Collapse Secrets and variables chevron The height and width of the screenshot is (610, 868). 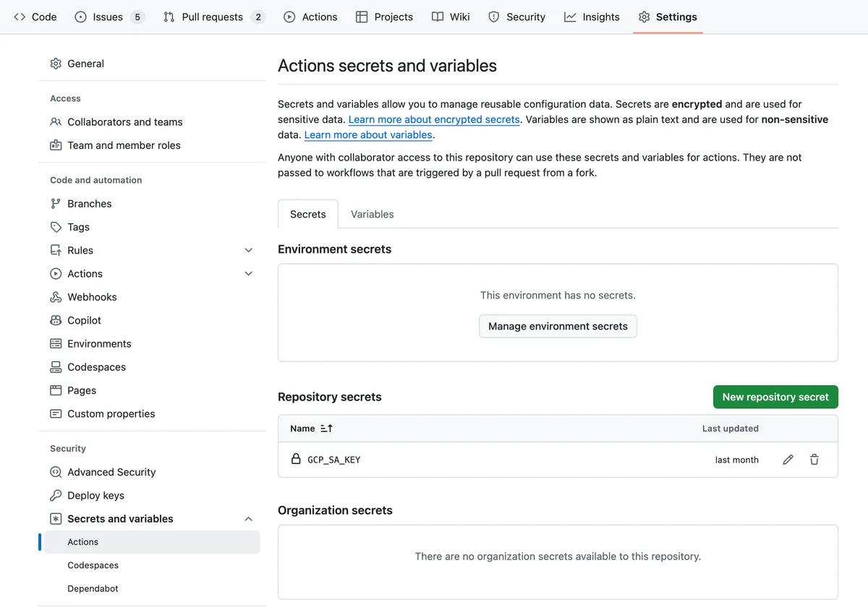(249, 519)
